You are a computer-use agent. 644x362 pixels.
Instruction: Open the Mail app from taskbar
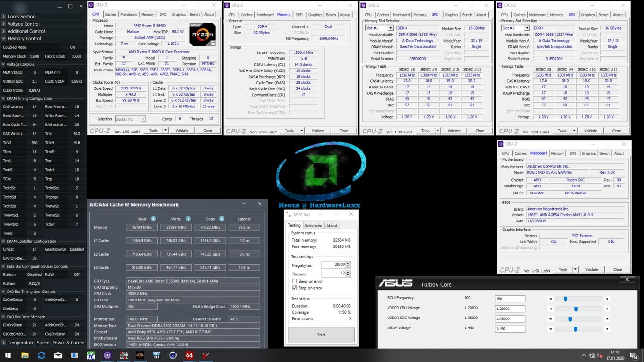click(x=58, y=355)
